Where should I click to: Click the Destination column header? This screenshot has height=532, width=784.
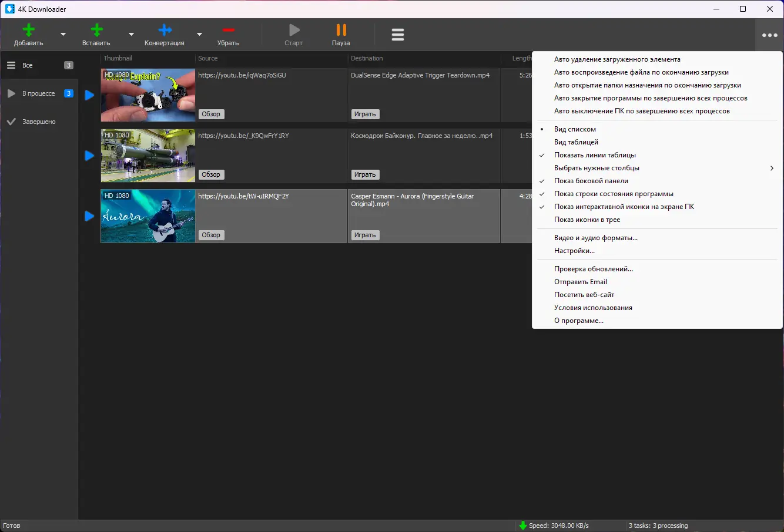(x=424, y=58)
